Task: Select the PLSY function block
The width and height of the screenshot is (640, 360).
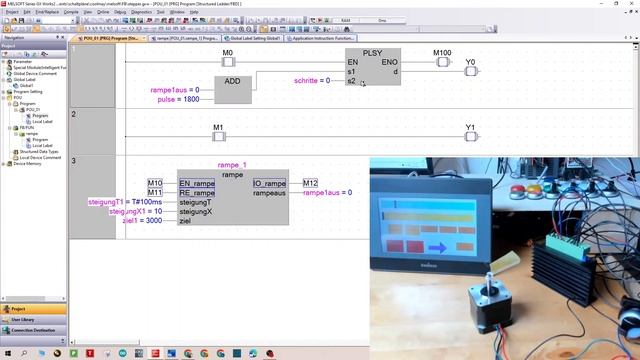Action: click(x=373, y=67)
